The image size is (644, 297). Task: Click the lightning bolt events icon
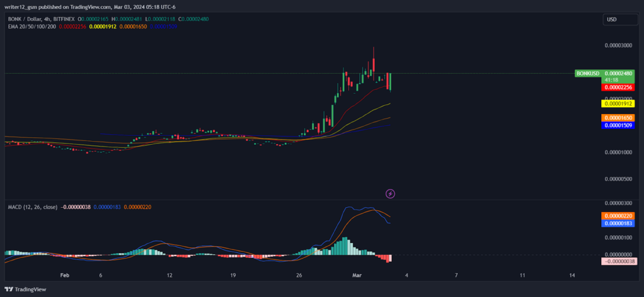(x=391, y=193)
